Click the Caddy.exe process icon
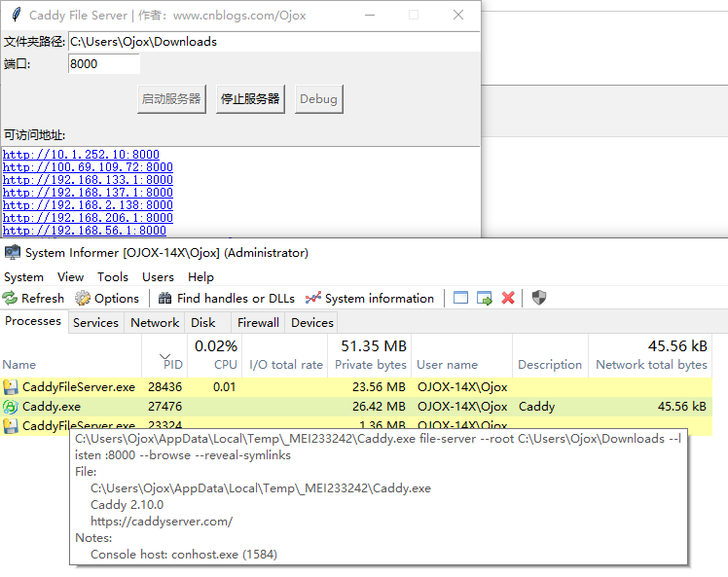 coord(10,407)
